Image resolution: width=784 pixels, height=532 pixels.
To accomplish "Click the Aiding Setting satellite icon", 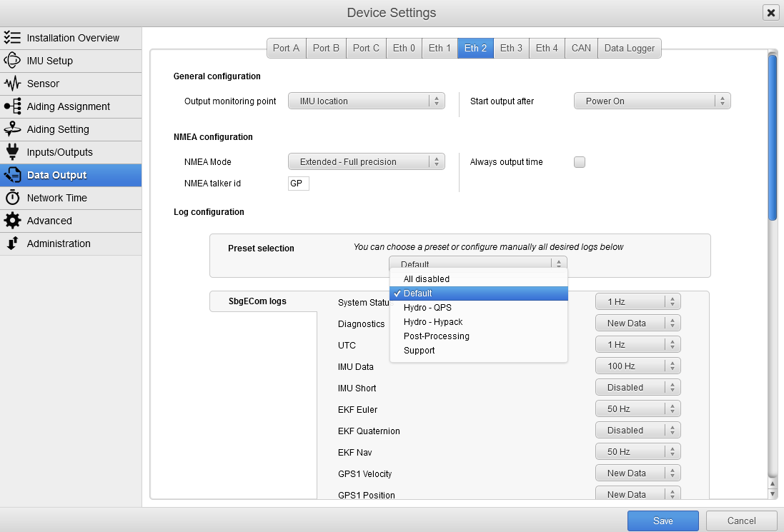I will 12,129.
